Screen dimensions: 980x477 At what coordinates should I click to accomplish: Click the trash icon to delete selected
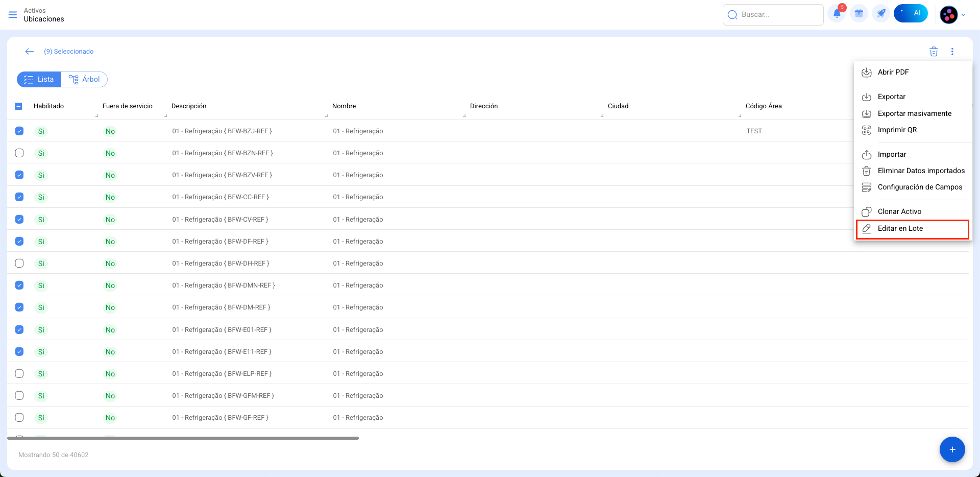(934, 52)
